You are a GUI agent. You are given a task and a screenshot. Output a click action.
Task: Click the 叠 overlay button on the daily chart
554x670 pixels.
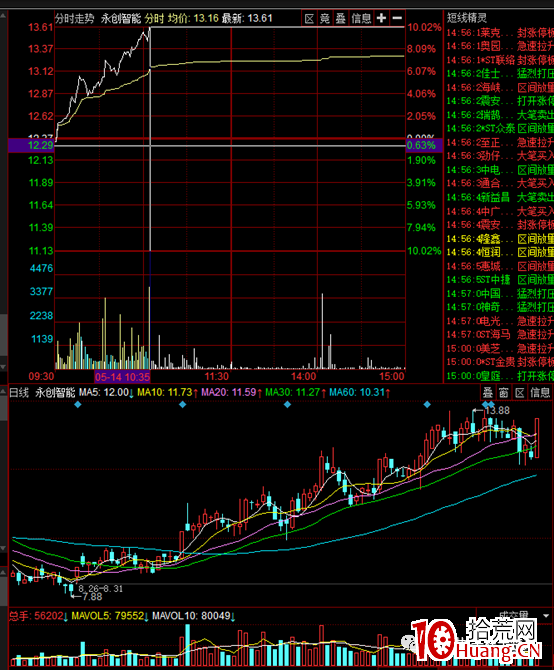pyautogui.click(x=487, y=393)
